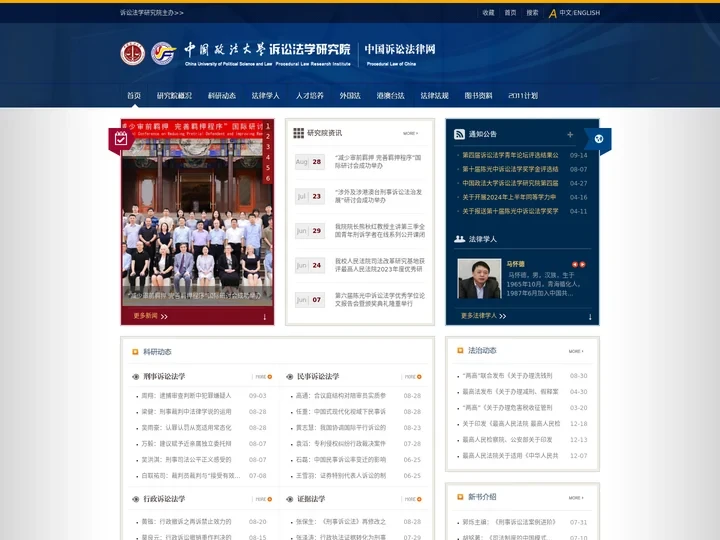Screen dimensions: 720x540
Task: Open the 图书资料 navigation item
Action: click(x=478, y=96)
